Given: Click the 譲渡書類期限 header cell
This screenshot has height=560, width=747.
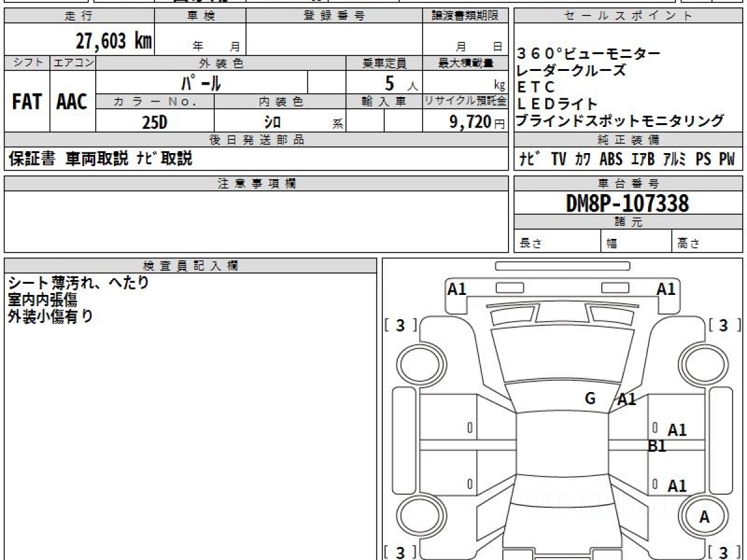Looking at the screenshot, I should [466, 16].
